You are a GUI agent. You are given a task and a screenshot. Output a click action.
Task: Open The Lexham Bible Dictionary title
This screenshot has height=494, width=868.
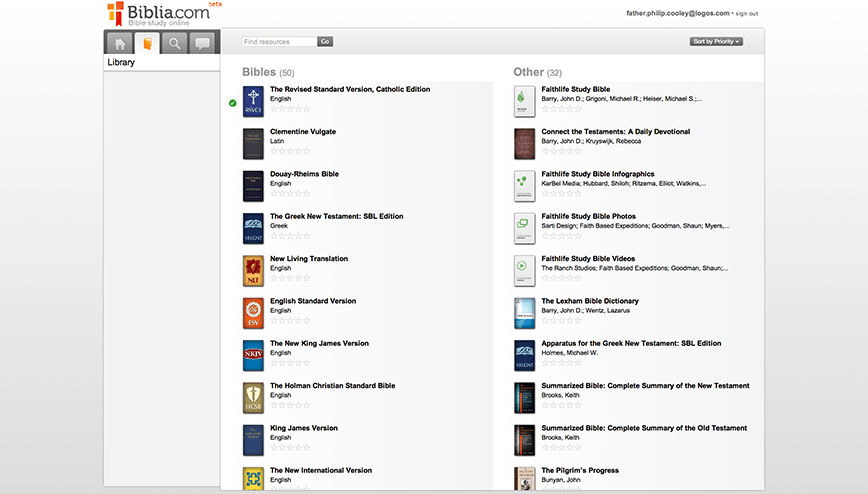coord(590,301)
